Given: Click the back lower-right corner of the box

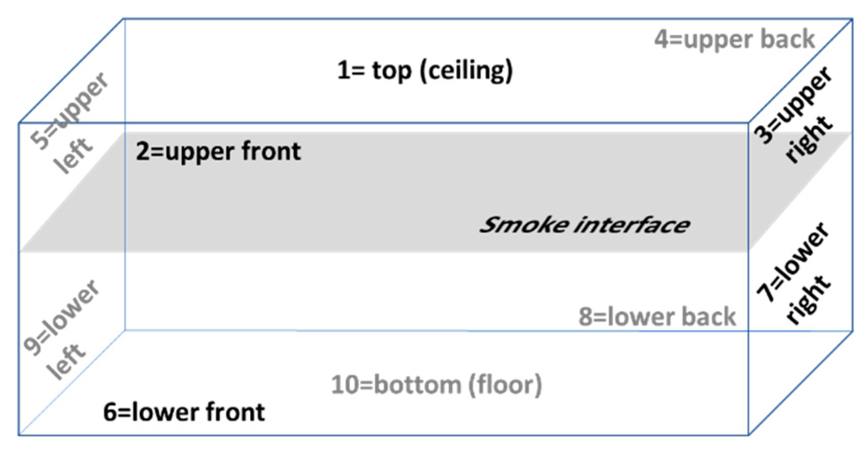Looking at the screenshot, I should [x=852, y=331].
